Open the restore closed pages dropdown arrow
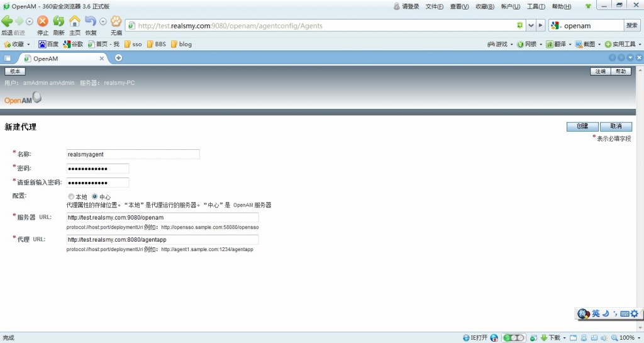 pyautogui.click(x=103, y=21)
